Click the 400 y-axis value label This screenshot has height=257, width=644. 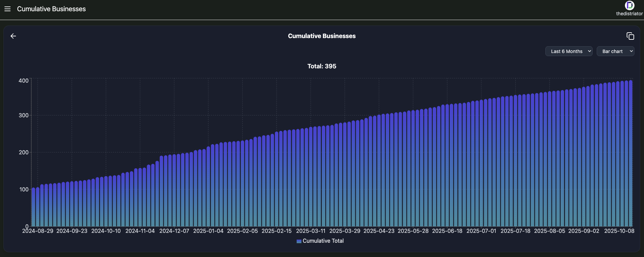point(23,81)
